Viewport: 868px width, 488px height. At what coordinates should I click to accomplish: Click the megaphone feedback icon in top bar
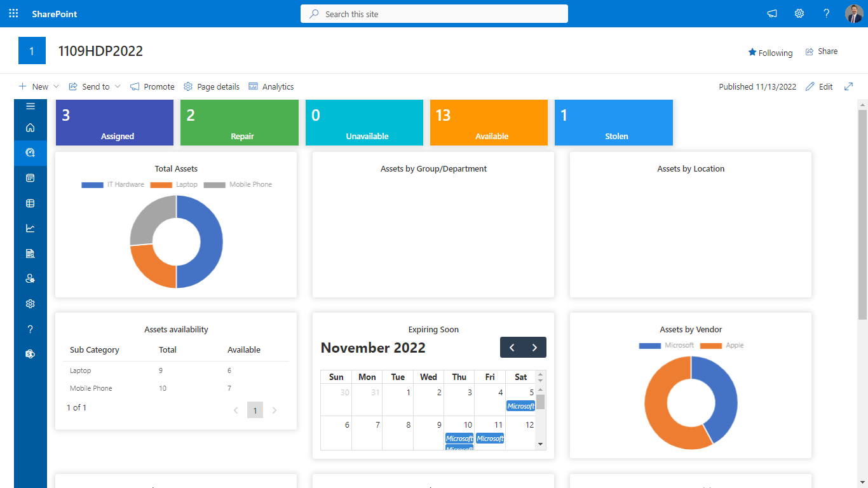coord(771,13)
